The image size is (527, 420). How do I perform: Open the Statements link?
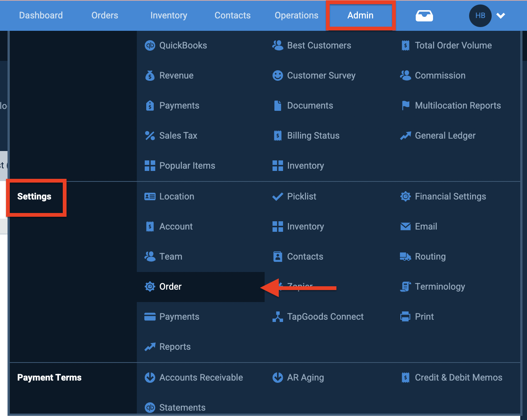(182, 408)
